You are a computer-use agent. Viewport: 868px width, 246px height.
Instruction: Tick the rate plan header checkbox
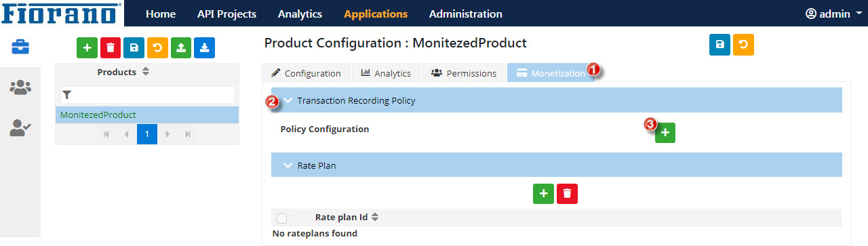(x=282, y=218)
